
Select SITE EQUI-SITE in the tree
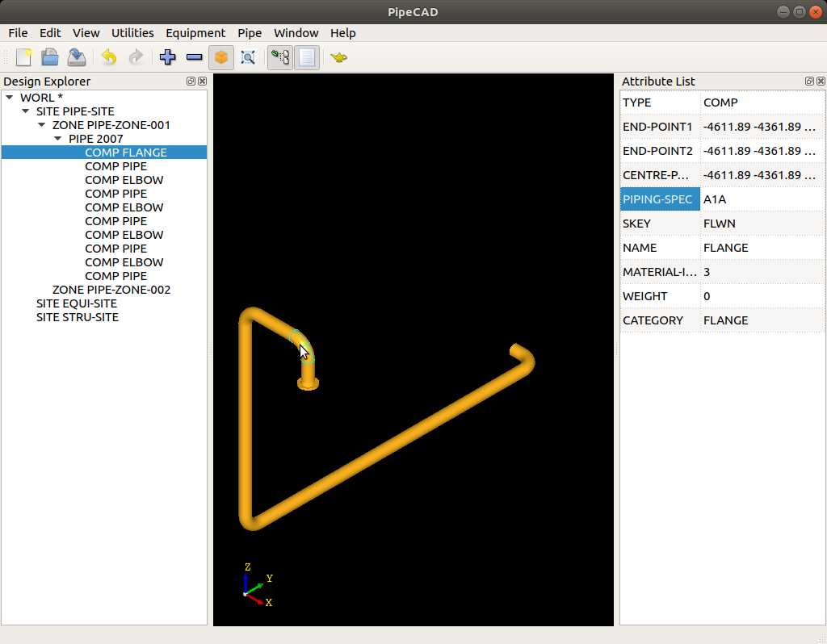click(x=77, y=303)
